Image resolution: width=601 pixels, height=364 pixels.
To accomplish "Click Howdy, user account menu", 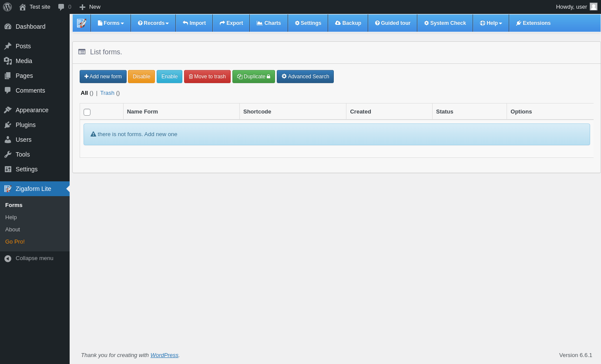I will pos(576,7).
